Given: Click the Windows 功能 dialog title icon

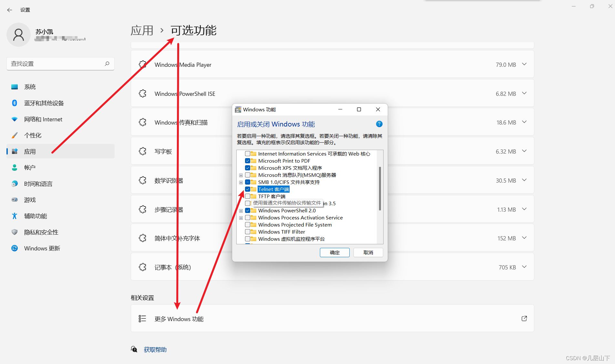Looking at the screenshot, I should (238, 110).
